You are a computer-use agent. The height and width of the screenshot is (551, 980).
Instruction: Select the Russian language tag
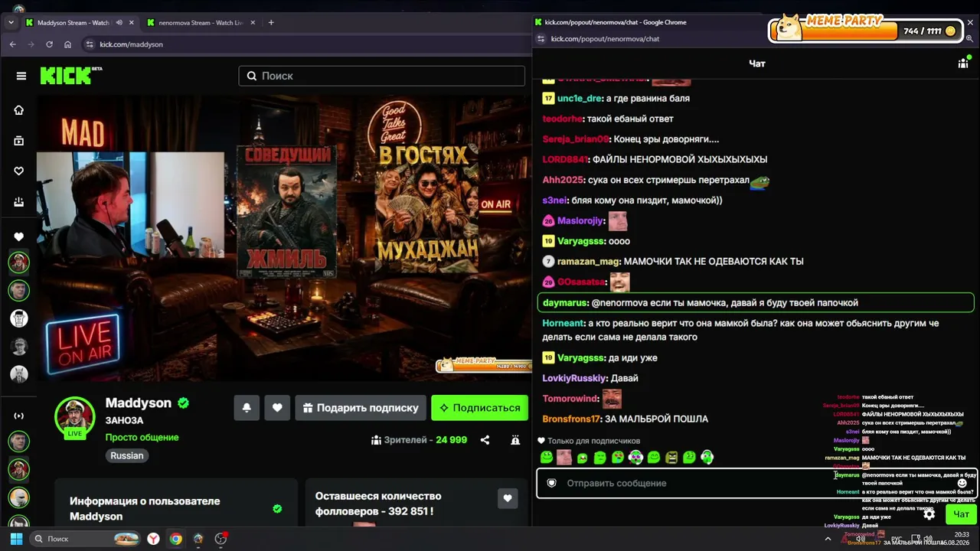tap(127, 455)
